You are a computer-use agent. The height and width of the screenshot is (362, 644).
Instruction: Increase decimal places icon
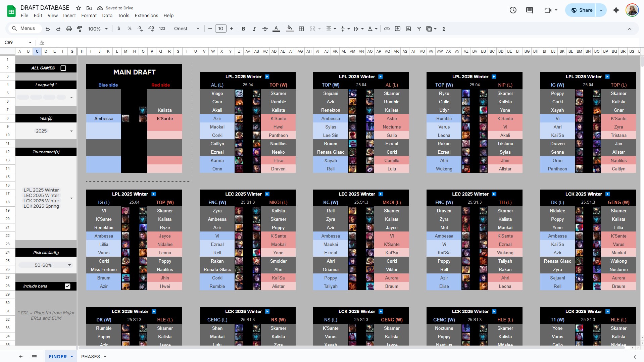click(x=151, y=29)
